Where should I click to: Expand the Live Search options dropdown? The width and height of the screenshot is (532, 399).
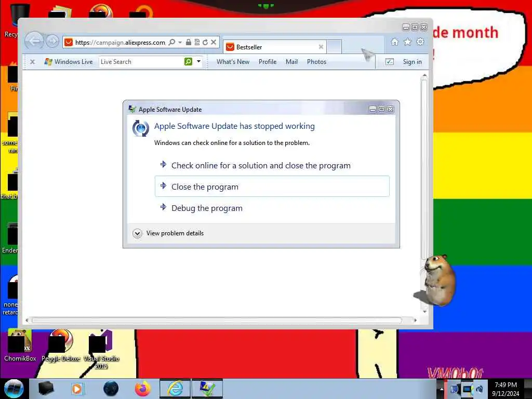[199, 61]
